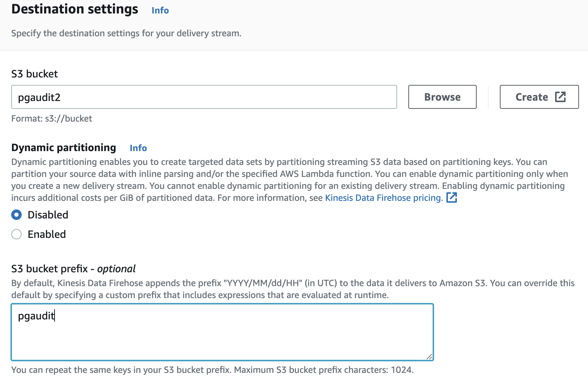
Task: Click the delivery stream subtitle under Destination settings
Action: pyautogui.click(x=126, y=33)
